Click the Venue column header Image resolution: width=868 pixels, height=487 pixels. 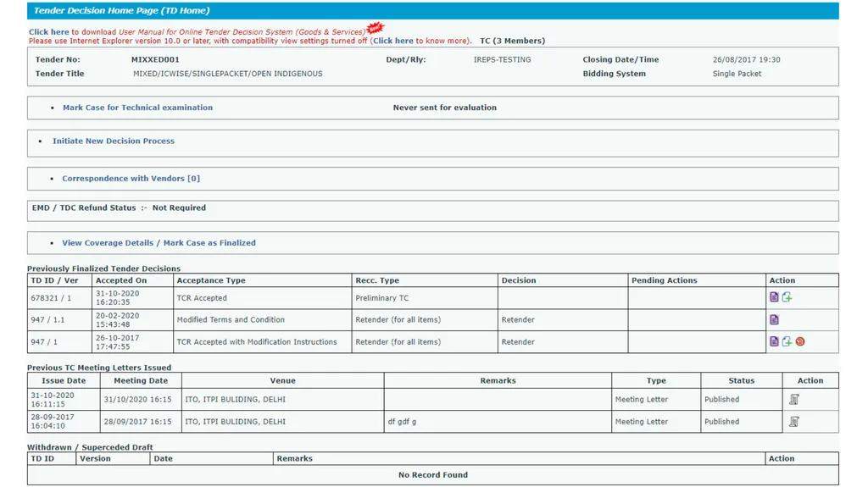[x=282, y=380]
